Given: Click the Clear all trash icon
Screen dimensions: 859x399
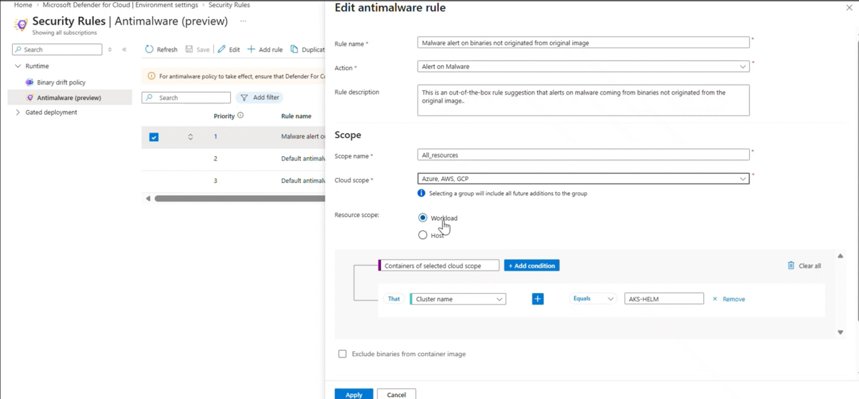Looking at the screenshot, I should (791, 265).
